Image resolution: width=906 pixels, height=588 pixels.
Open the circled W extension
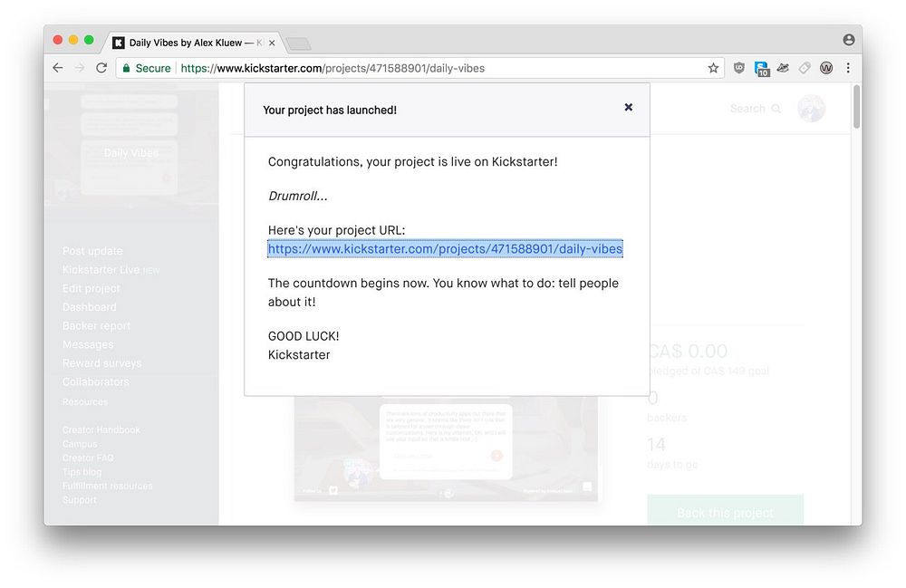(826, 68)
